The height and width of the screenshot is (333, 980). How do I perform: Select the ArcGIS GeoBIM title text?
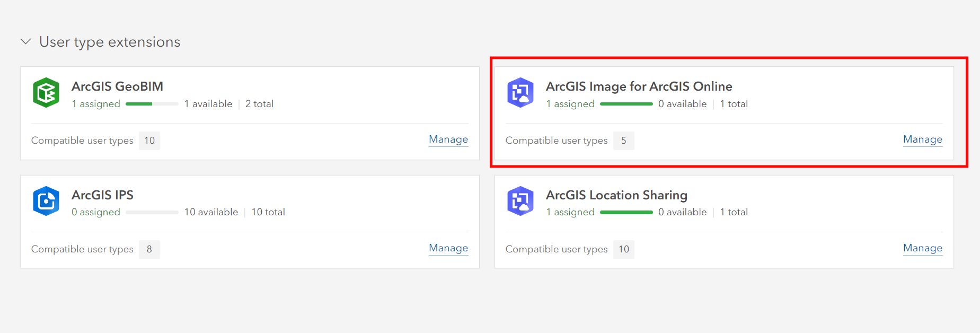coord(117,86)
